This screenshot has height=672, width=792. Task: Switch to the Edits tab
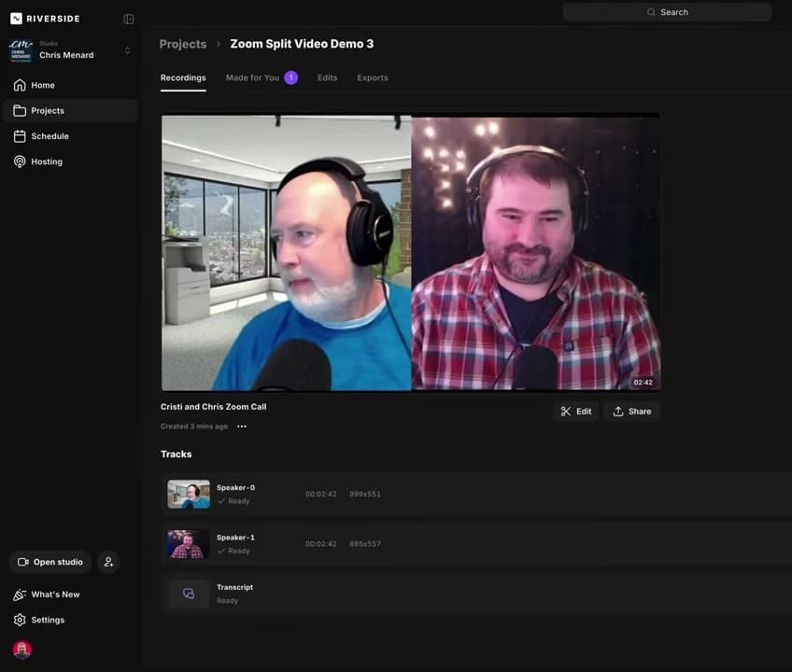point(327,77)
